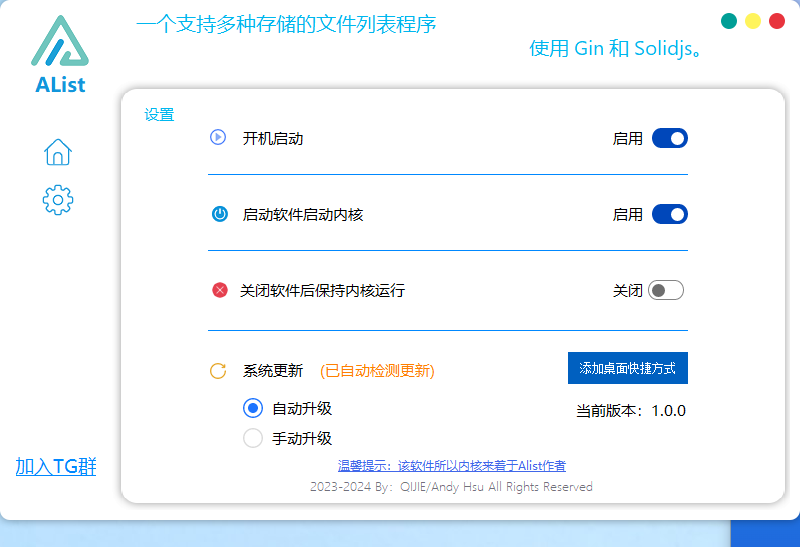
Task: Click the red X icon beside 关闭软件后保持内核运行
Action: click(220, 290)
